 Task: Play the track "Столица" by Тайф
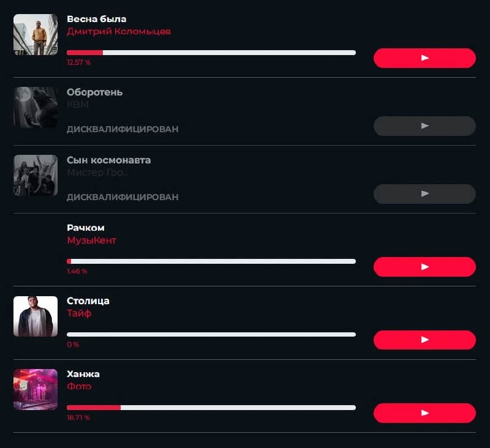click(x=424, y=340)
